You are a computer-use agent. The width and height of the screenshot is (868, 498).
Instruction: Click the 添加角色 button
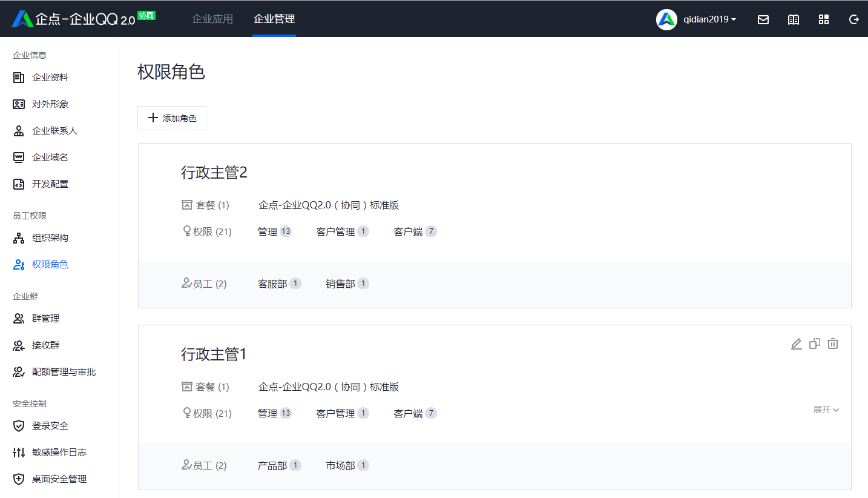pos(172,118)
